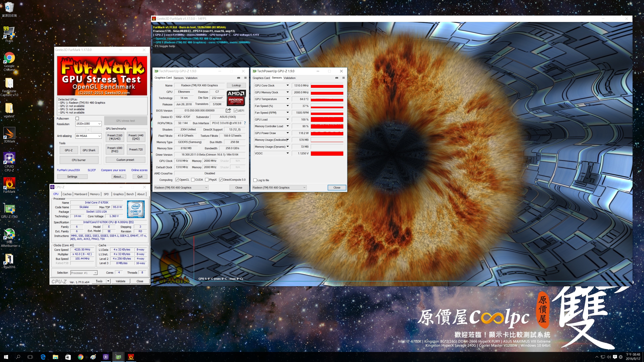Launch Microsoft Edge from taskbar
The width and height of the screenshot is (644, 362).
(43, 357)
